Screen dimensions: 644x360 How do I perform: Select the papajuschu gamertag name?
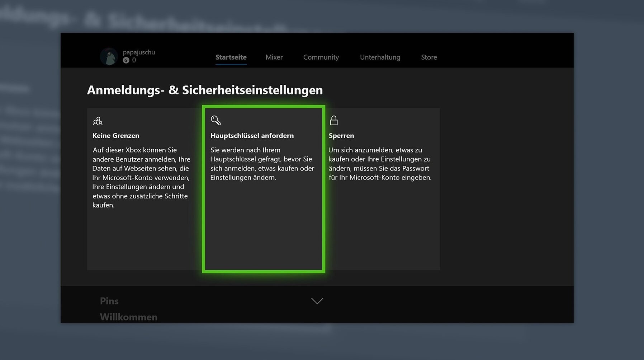139,52
